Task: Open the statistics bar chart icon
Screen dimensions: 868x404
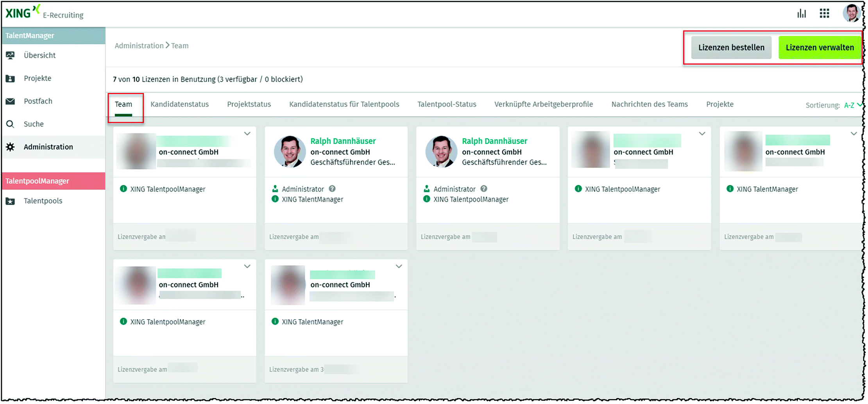Action: click(x=802, y=14)
